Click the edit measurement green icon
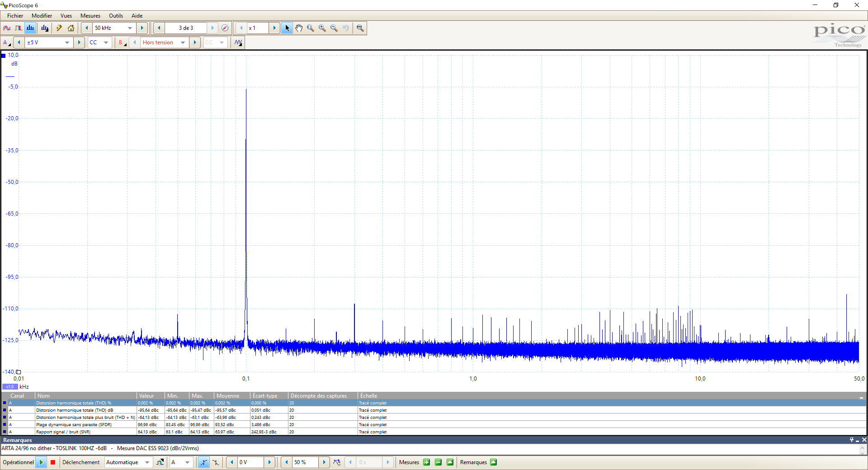 click(x=450, y=462)
